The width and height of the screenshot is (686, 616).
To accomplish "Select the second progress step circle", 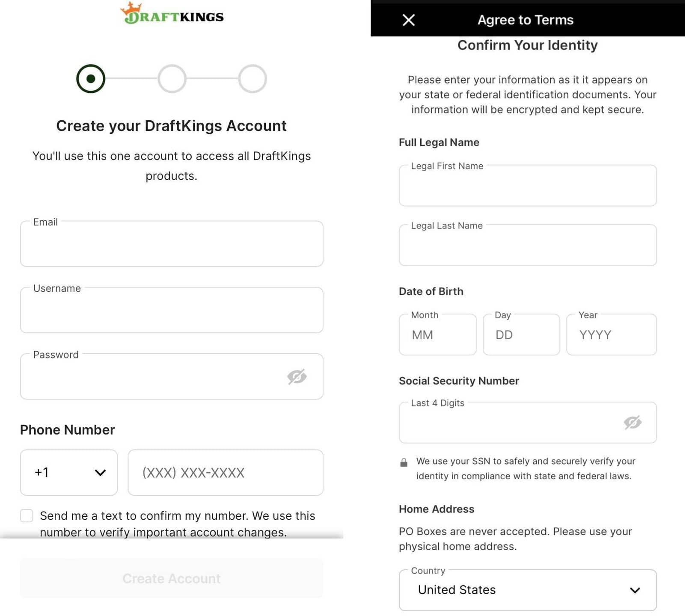I will (x=172, y=79).
